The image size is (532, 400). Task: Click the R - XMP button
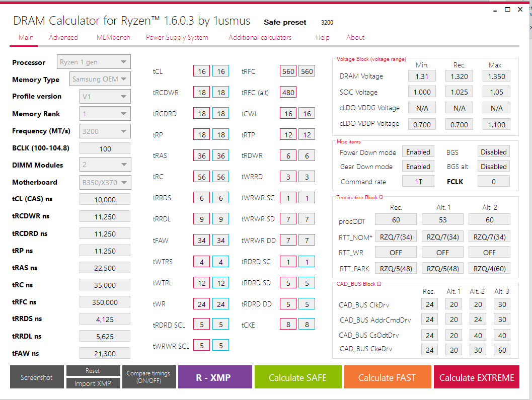pyautogui.click(x=215, y=377)
